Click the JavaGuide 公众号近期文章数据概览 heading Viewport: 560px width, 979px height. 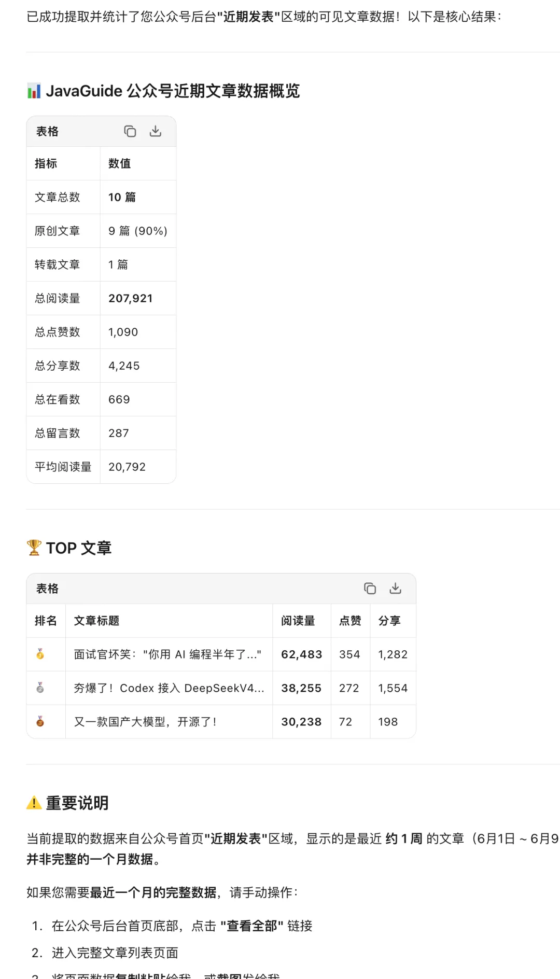pos(173,91)
